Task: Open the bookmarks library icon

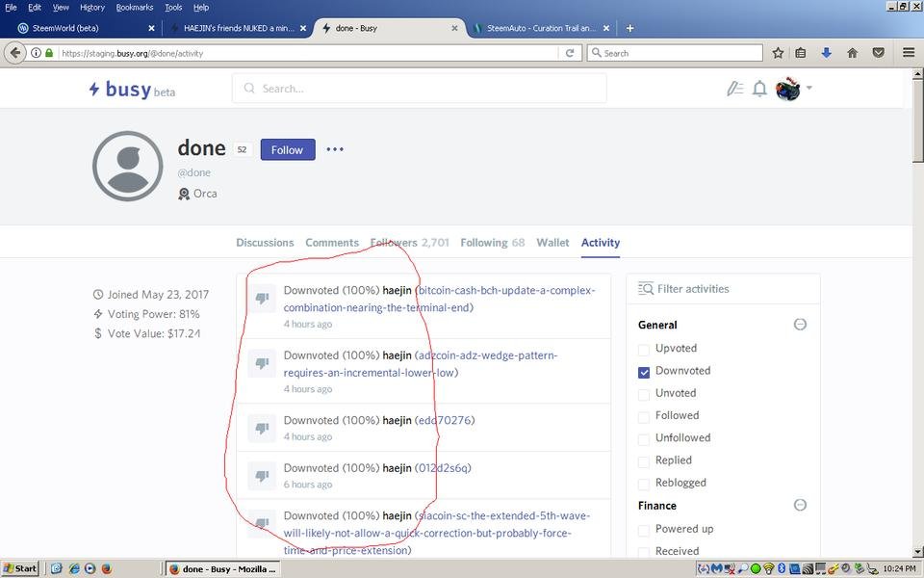Action: tap(800, 53)
